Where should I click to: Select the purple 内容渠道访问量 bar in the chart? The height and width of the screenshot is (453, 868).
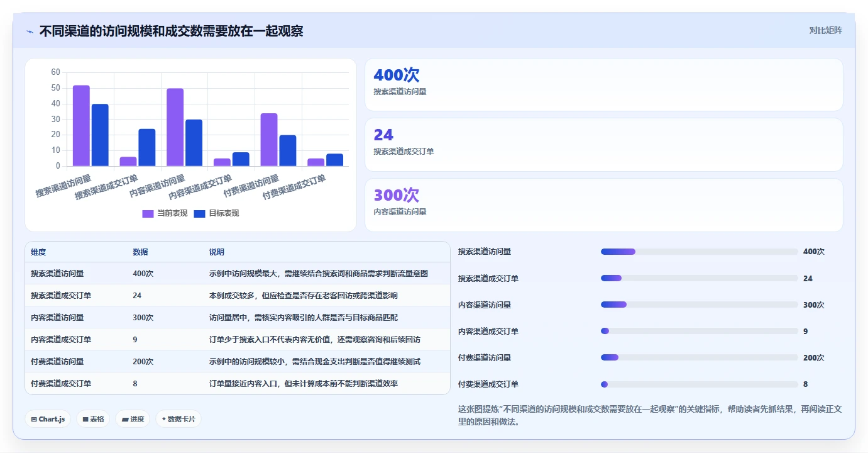[175, 127]
